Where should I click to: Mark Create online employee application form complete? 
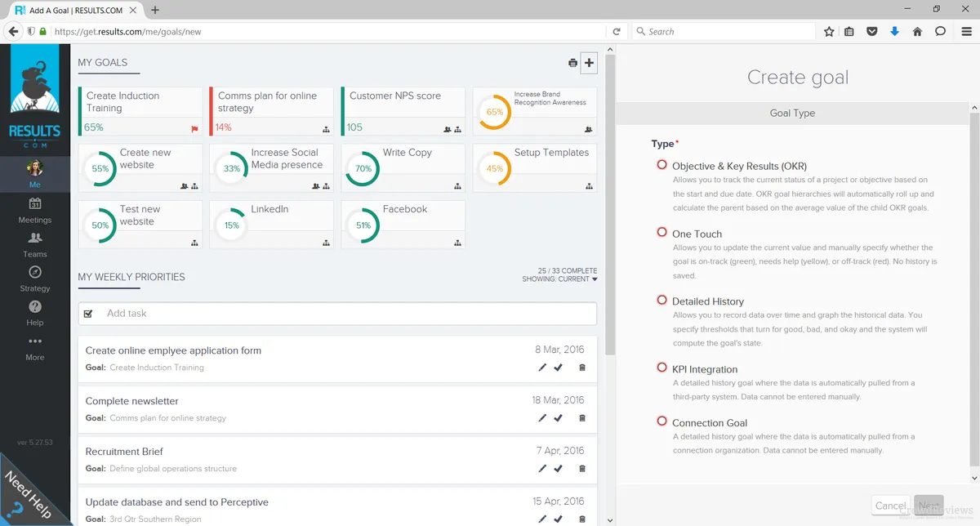point(558,368)
